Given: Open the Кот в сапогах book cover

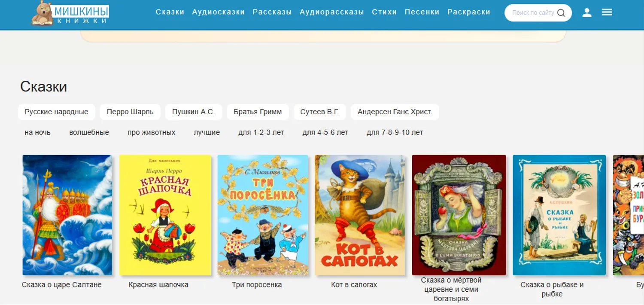Looking at the screenshot, I should coord(360,215).
